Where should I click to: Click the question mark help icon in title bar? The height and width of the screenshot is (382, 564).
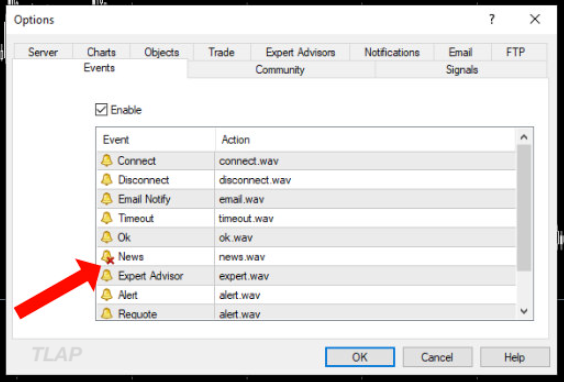coord(492,19)
